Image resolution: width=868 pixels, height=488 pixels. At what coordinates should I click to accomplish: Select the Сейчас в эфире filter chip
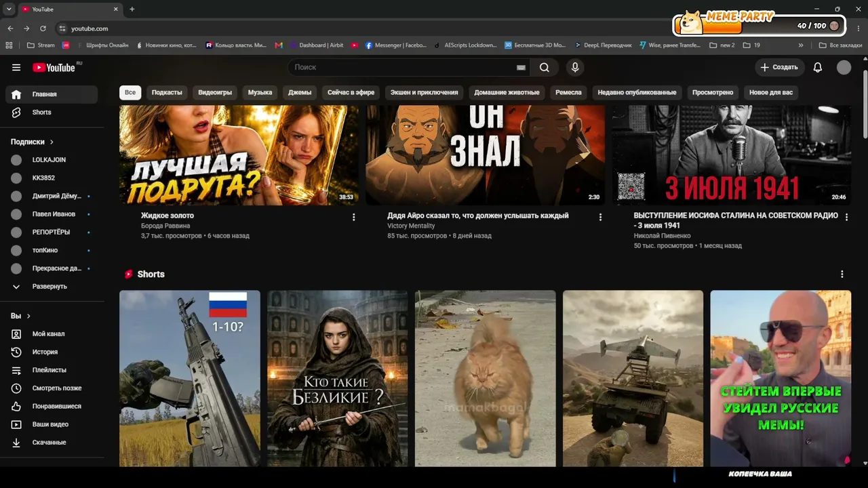click(351, 92)
